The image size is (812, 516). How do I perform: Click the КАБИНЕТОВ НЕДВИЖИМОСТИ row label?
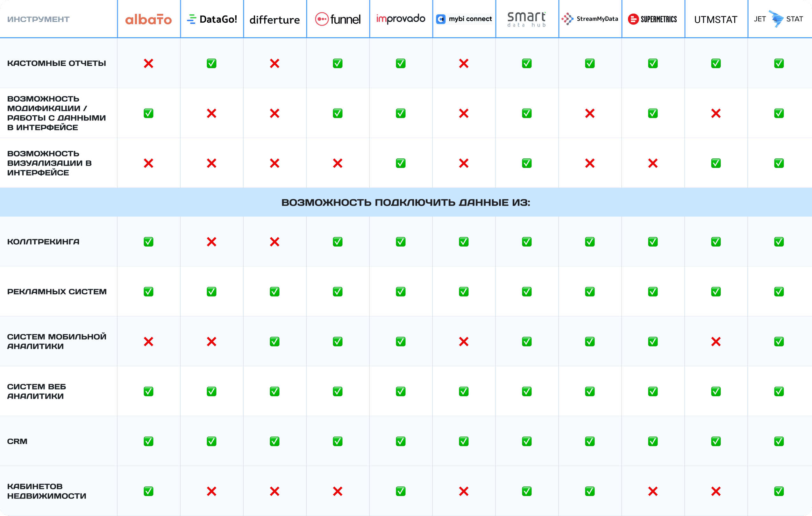pos(46,491)
